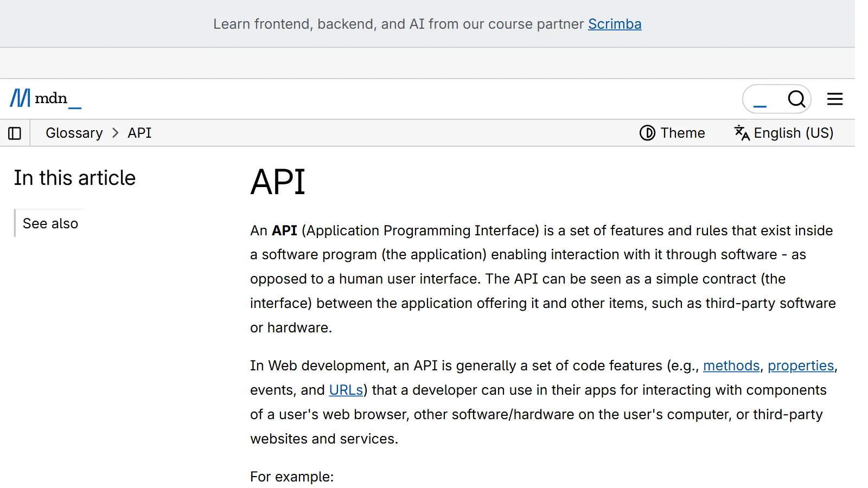Select the API breadcrumb item
The width and height of the screenshot is (868, 488).
tap(139, 133)
